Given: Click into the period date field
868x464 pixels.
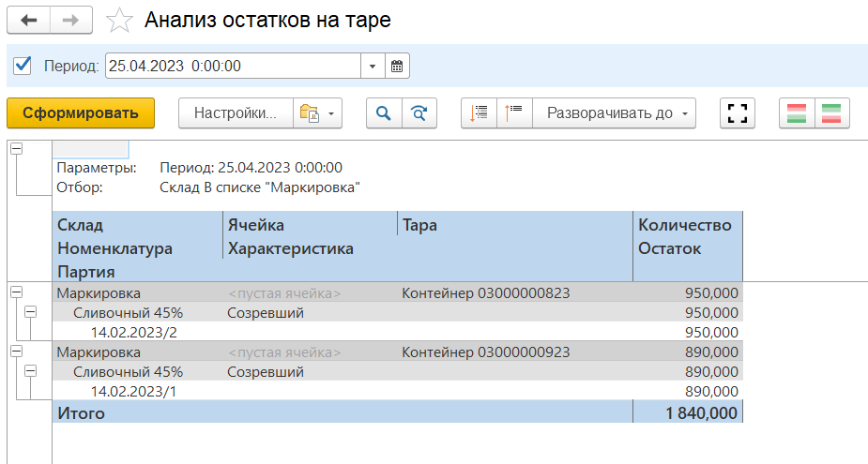Looking at the screenshot, I should pos(232,66).
